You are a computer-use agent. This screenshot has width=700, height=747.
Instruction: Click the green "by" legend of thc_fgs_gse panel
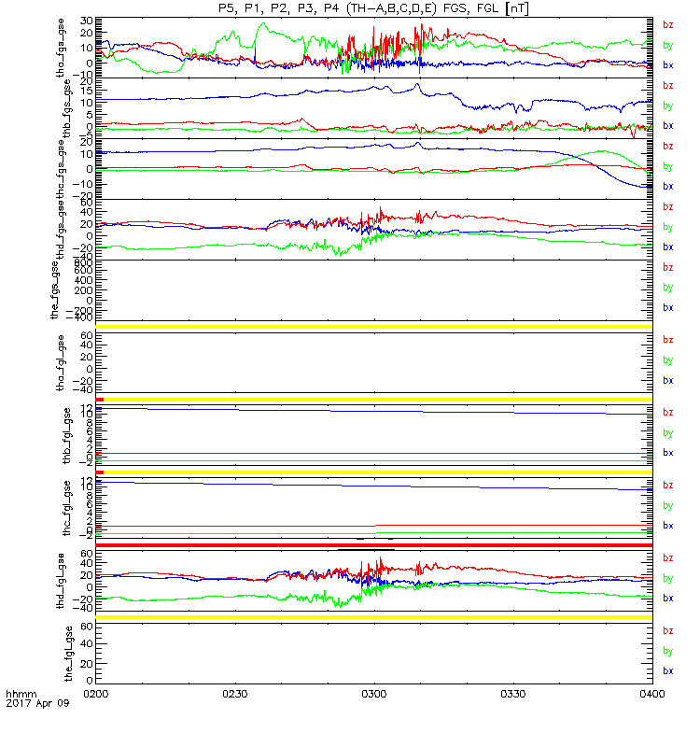[668, 166]
